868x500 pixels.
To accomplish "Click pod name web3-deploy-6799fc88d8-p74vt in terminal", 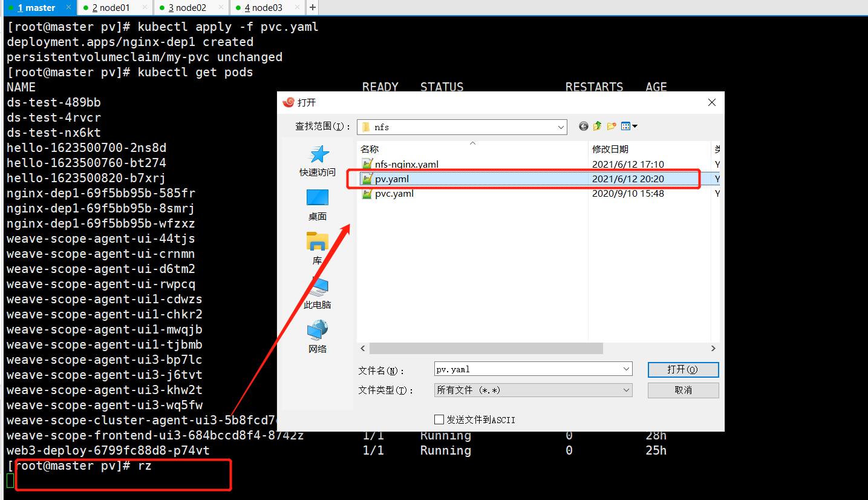I will 108,450.
